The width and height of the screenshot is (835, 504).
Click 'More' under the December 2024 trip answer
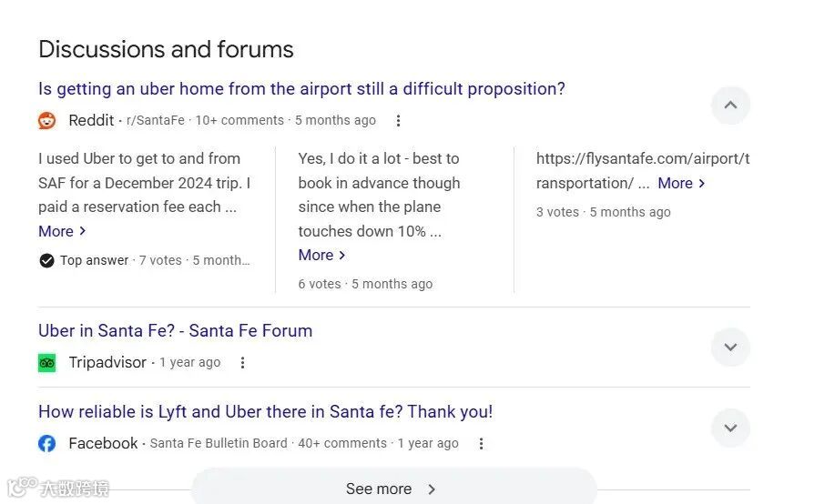click(x=62, y=231)
